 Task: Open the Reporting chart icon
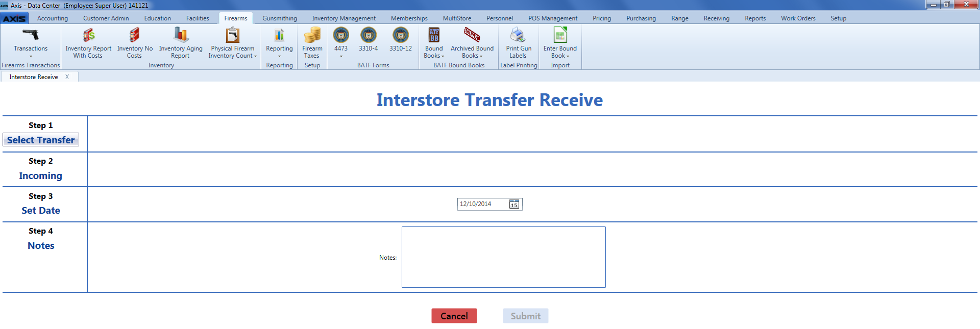[x=279, y=35]
